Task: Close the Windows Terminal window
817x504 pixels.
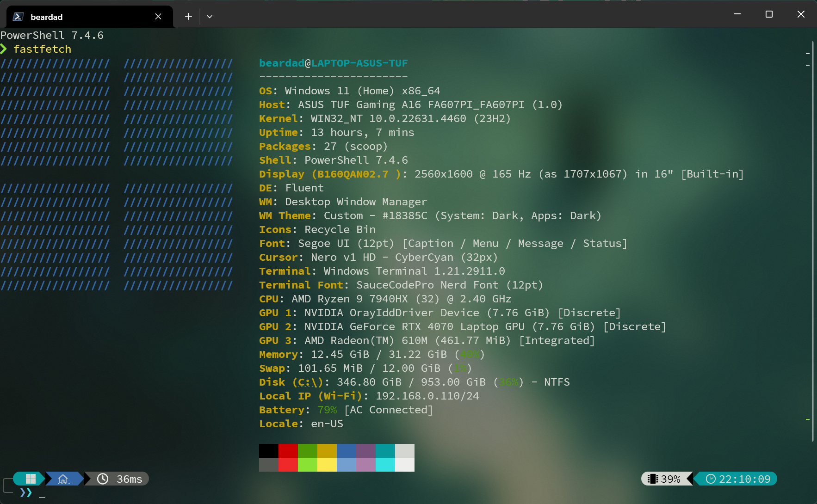Action: click(801, 14)
